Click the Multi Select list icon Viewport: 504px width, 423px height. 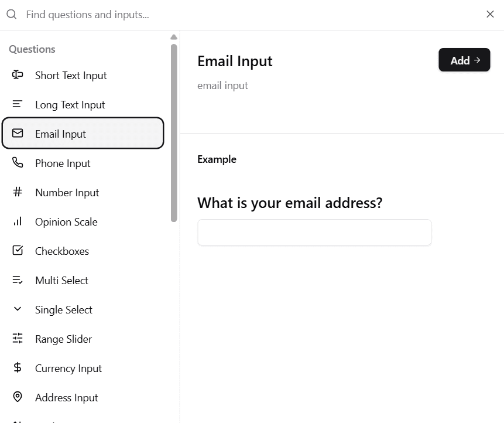tap(17, 280)
